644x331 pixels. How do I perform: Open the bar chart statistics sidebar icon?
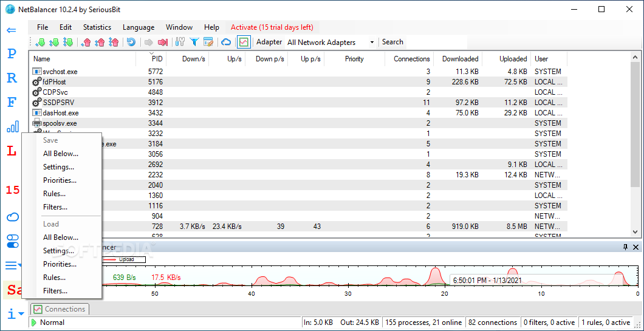(x=13, y=126)
